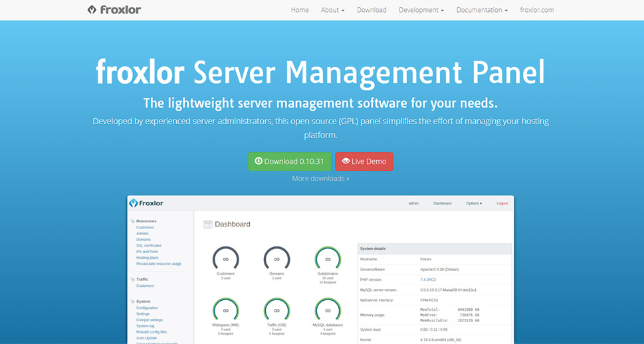The width and height of the screenshot is (644, 344).
Task: Click the Subdomains usage gauge
Action: coord(328,259)
